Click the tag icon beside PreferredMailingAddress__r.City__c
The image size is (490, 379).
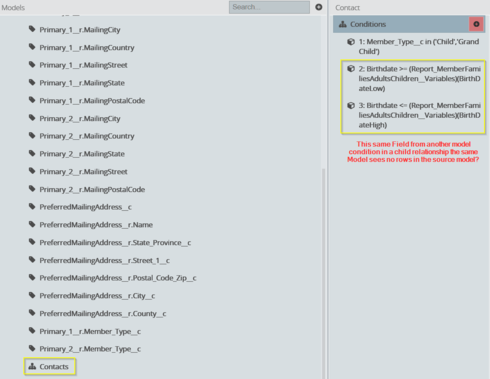(32, 295)
